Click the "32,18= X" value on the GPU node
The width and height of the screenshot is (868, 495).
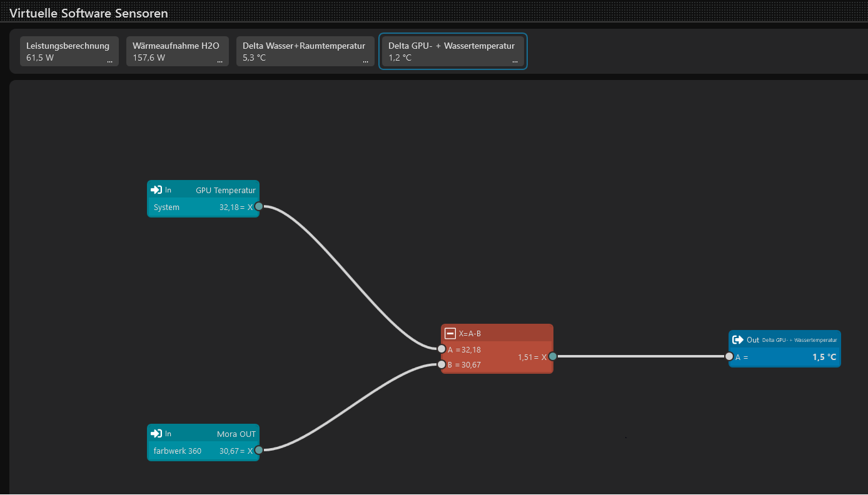click(x=236, y=207)
